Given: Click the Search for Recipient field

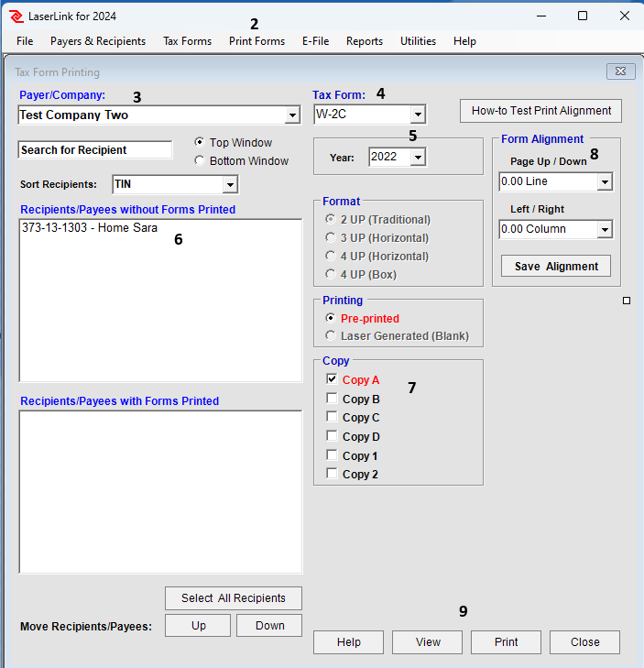Looking at the screenshot, I should (95, 150).
